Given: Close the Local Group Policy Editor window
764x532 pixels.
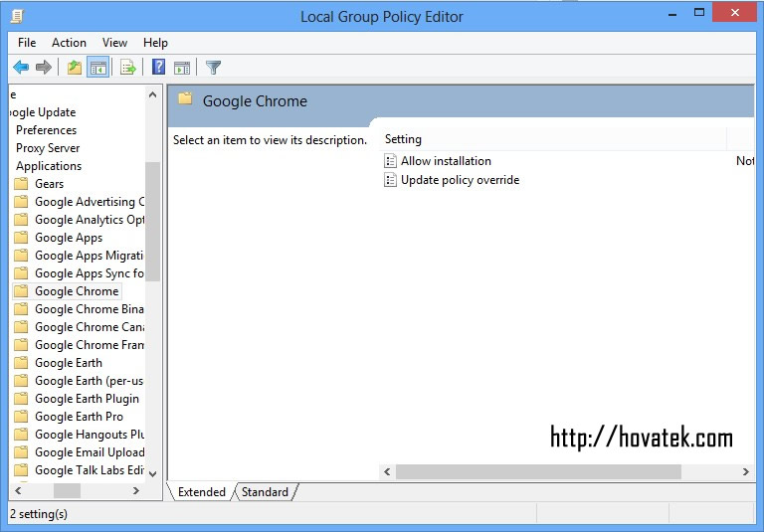Looking at the screenshot, I should pos(735,13).
